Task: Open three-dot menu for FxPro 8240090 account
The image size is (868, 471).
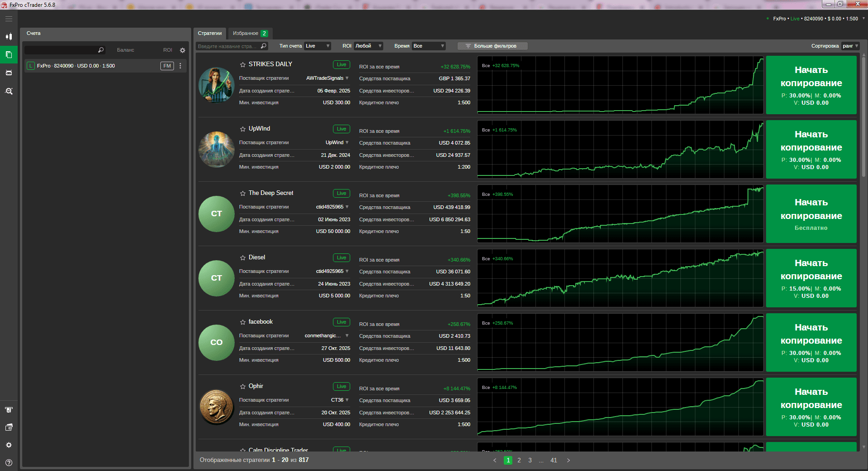Action: [180, 66]
